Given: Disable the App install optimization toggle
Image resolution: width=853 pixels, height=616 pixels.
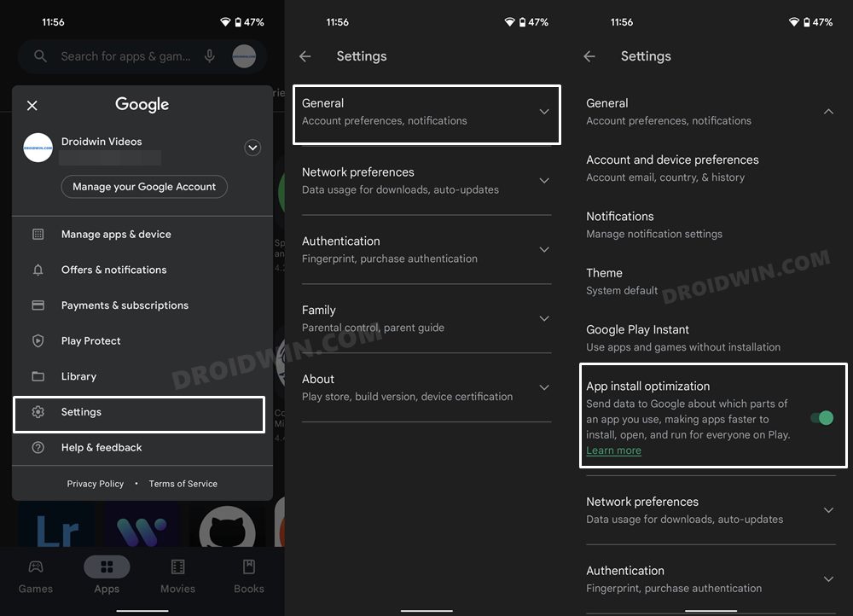Looking at the screenshot, I should click(821, 418).
